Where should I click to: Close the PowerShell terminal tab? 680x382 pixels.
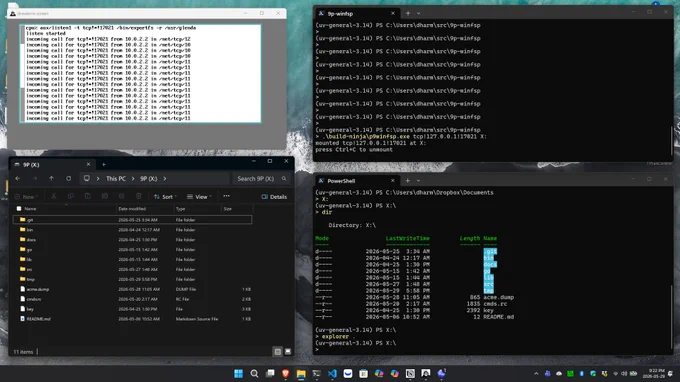(393, 181)
